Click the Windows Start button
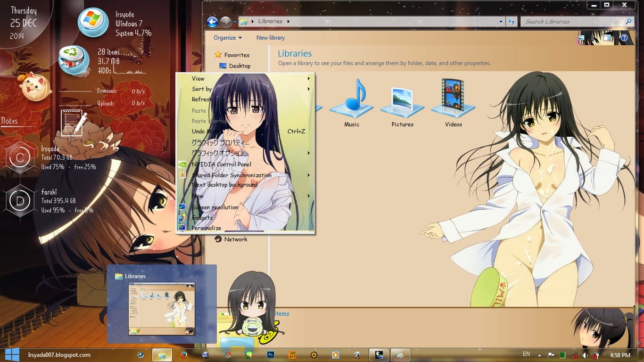Image resolution: width=644 pixels, height=362 pixels. click(x=12, y=355)
